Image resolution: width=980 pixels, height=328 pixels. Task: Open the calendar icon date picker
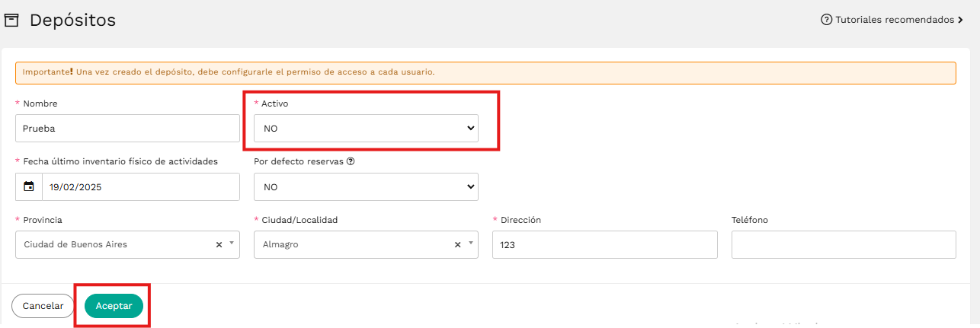pos(29,186)
